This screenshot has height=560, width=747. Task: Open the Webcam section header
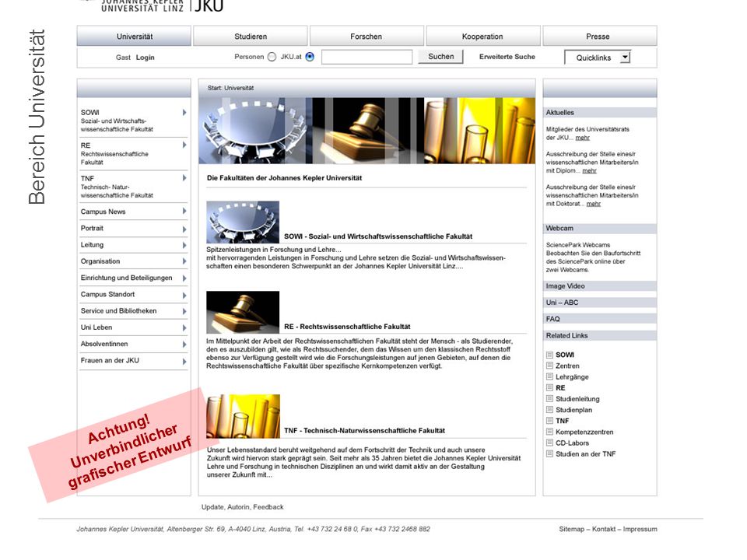click(600, 229)
